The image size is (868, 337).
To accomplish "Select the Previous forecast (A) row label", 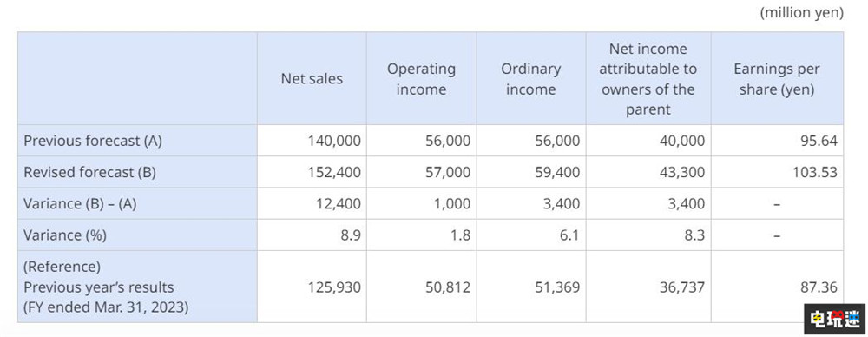I will [x=93, y=141].
